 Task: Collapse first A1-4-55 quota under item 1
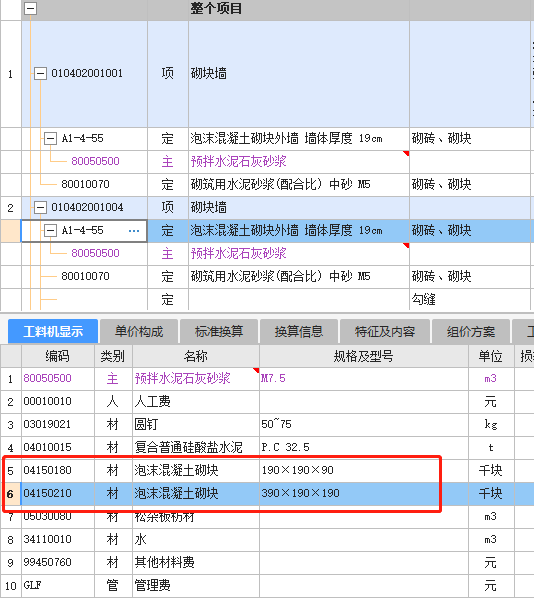pyautogui.click(x=50, y=138)
